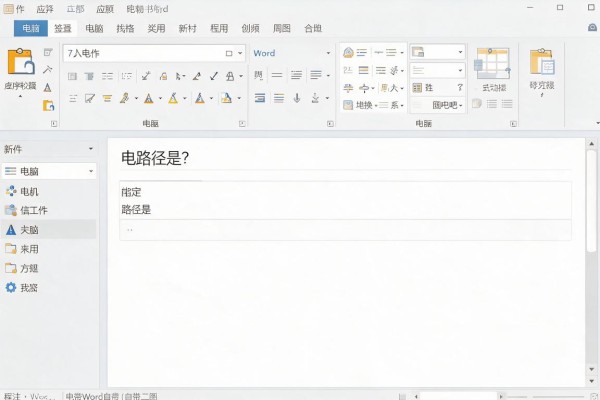The height and width of the screenshot is (400, 600).
Task: Open the combo box with the picture frame icon
Action: pos(438,52)
